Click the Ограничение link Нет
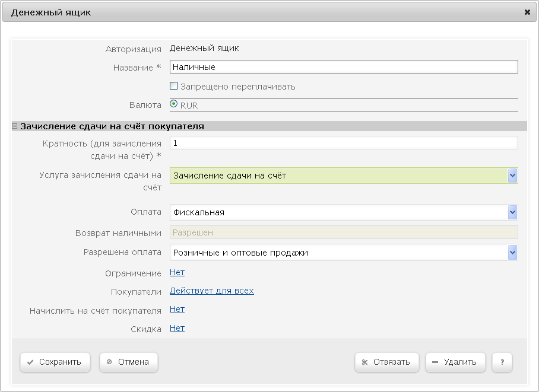The width and height of the screenshot is (539, 392). (x=177, y=273)
